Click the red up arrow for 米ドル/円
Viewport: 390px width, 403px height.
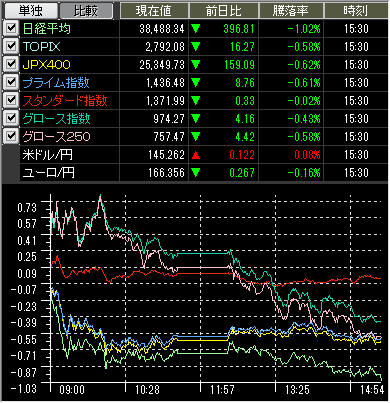[x=196, y=155]
